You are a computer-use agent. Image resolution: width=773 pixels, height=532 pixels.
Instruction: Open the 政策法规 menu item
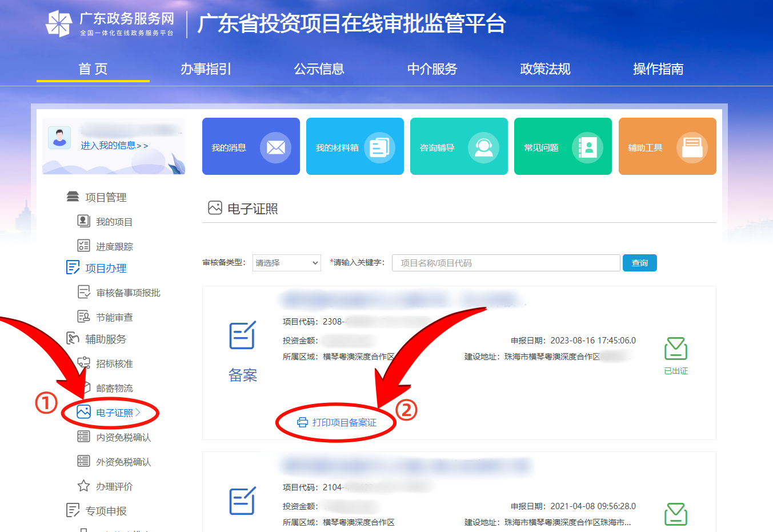click(x=544, y=69)
